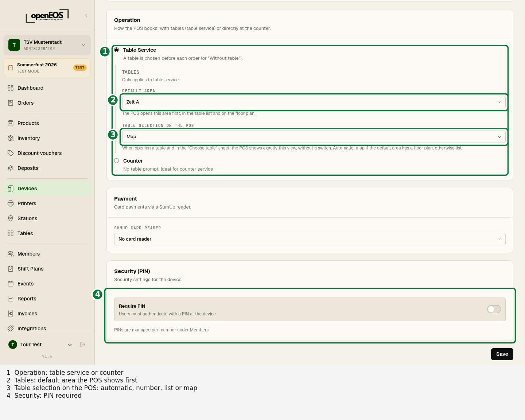The image size is (525, 420).
Task: Open the Sommerfest 2026 event selector
Action: 47,68
